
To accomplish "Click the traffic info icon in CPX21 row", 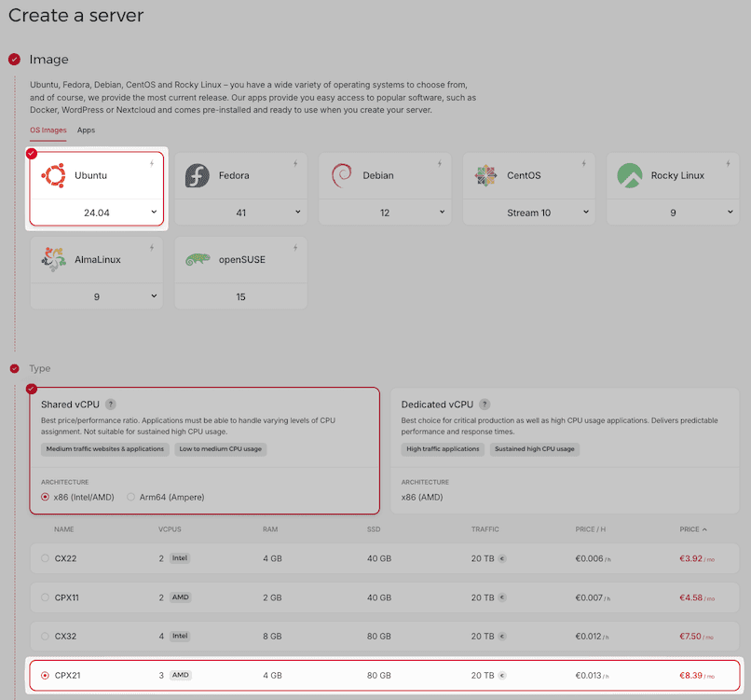I will click(x=502, y=676).
